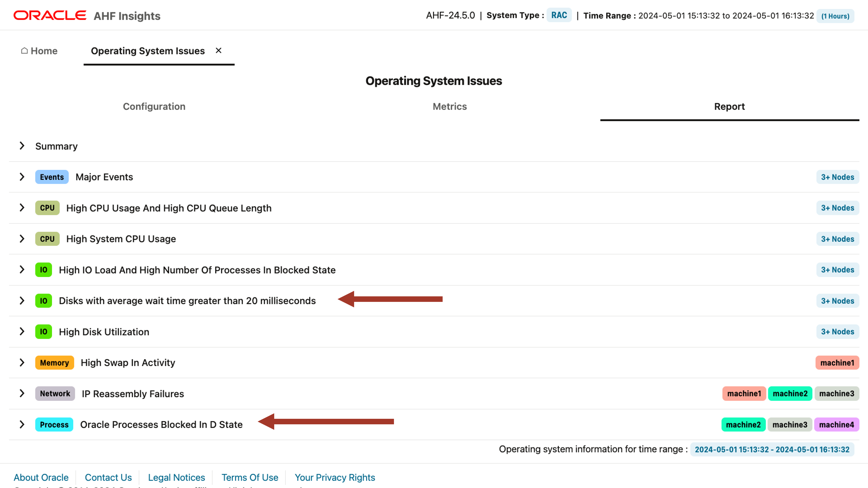This screenshot has height=488, width=868.
Task: Click the Memory badge beside High Swap In Activity
Action: (54, 363)
